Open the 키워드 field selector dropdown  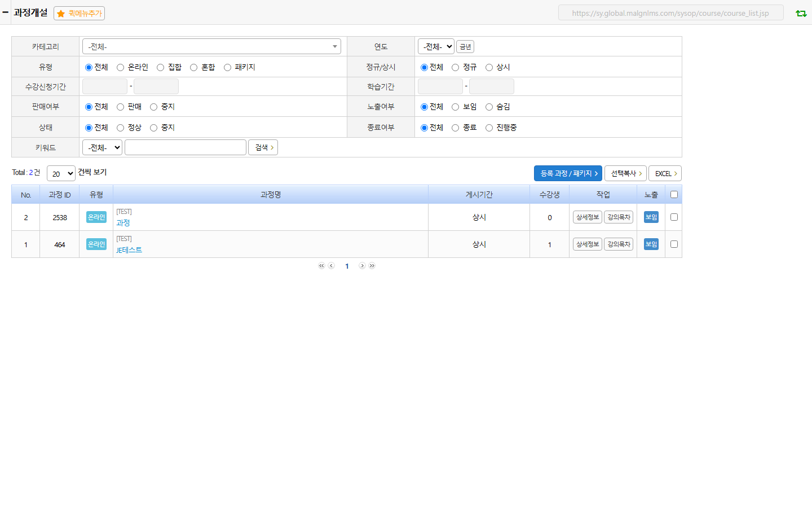(102, 147)
